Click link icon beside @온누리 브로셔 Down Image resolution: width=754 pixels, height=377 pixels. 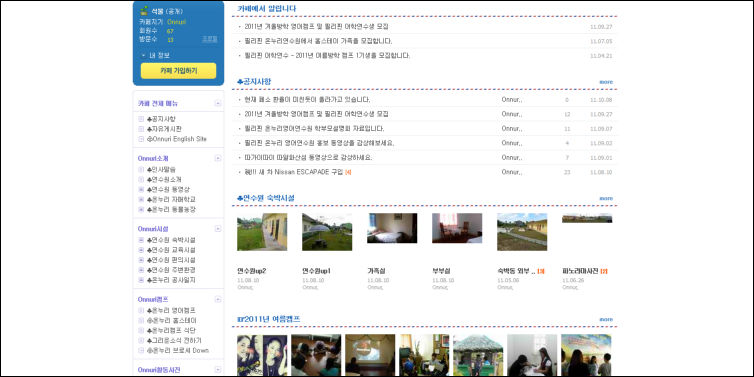[x=141, y=351]
